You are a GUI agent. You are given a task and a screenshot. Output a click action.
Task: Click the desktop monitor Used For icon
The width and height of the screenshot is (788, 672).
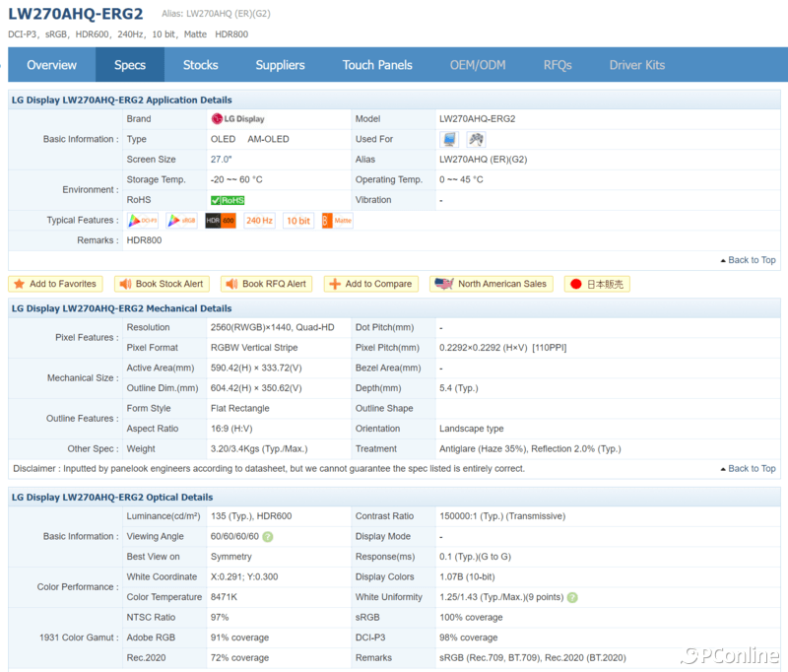click(x=449, y=139)
